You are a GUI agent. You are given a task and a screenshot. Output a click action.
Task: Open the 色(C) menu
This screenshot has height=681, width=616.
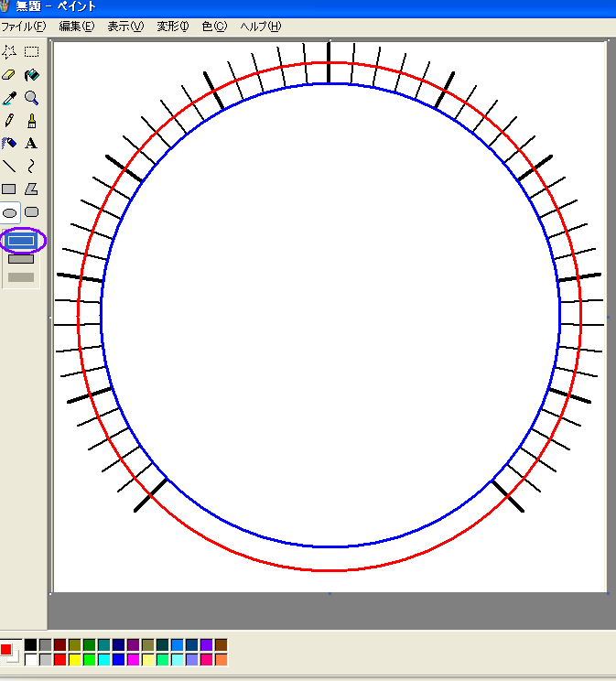point(214,27)
